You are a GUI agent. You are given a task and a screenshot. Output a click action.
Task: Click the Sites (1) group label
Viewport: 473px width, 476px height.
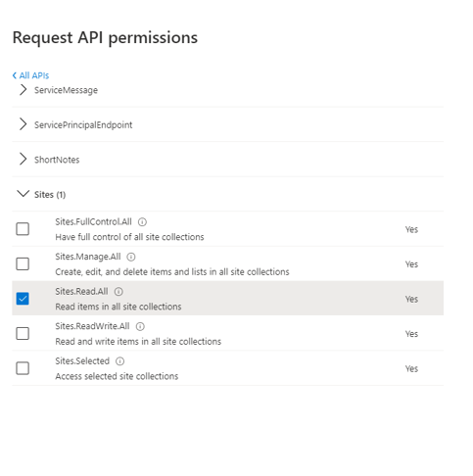tap(50, 195)
